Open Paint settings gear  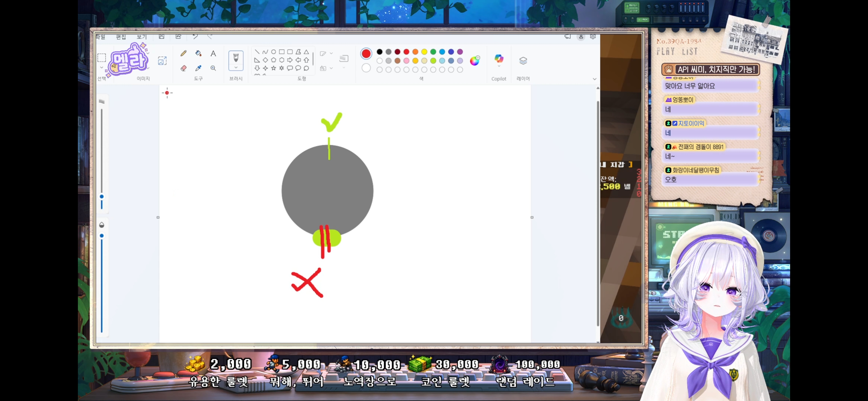(x=593, y=36)
